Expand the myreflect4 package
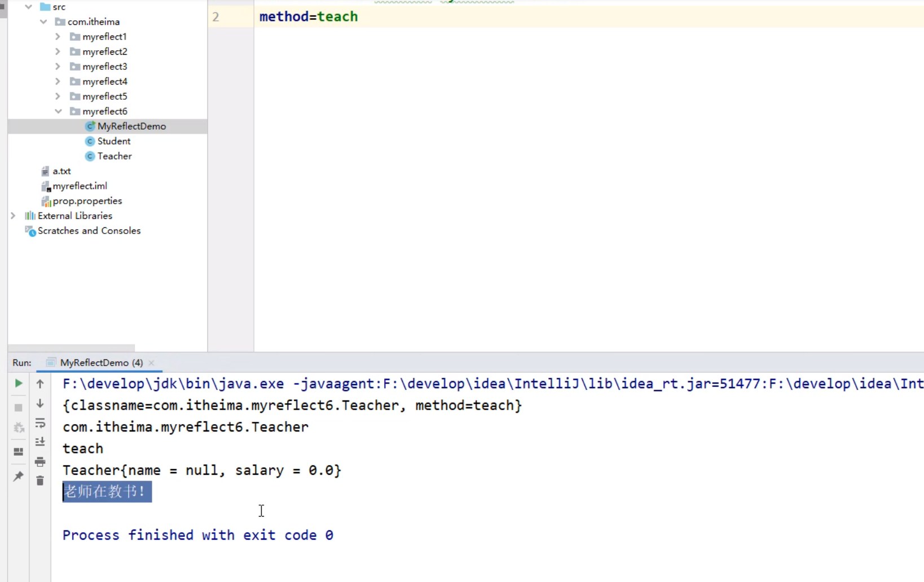 (x=58, y=81)
